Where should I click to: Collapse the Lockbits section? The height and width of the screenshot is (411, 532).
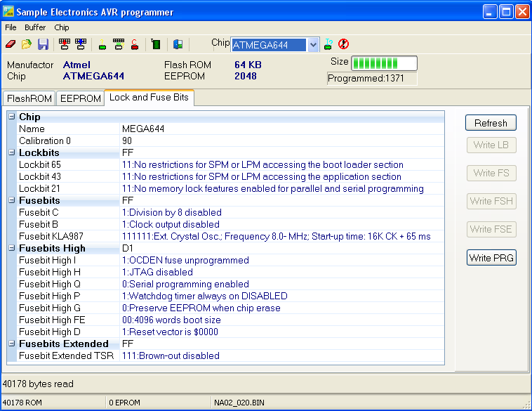(12, 152)
